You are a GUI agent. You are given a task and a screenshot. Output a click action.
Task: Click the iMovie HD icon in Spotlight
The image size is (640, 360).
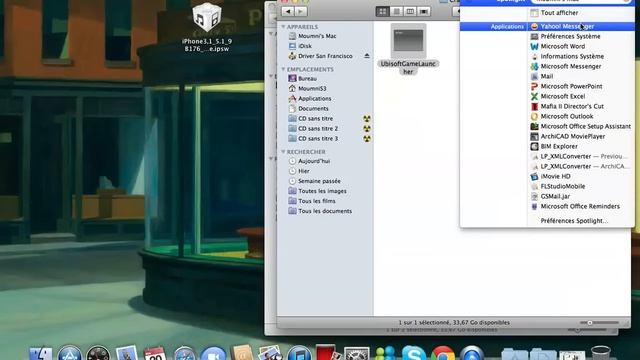[x=534, y=176]
